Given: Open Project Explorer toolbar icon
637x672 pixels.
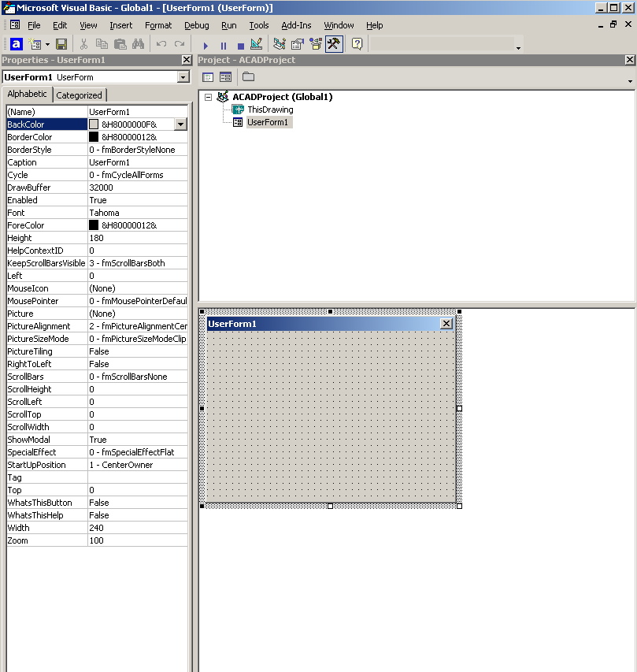Looking at the screenshot, I should 280,44.
